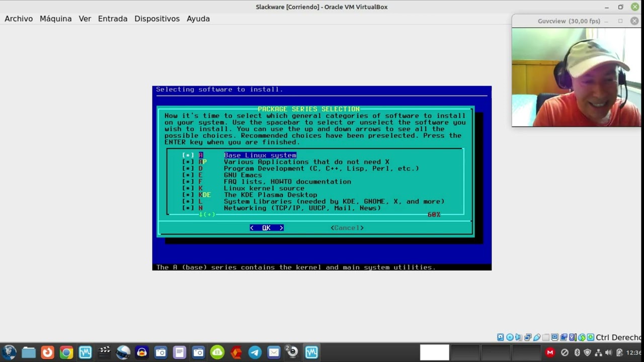Image resolution: width=644 pixels, height=362 pixels.
Task: Click the VirtualBox hard disk activity icon
Action: (x=501, y=337)
